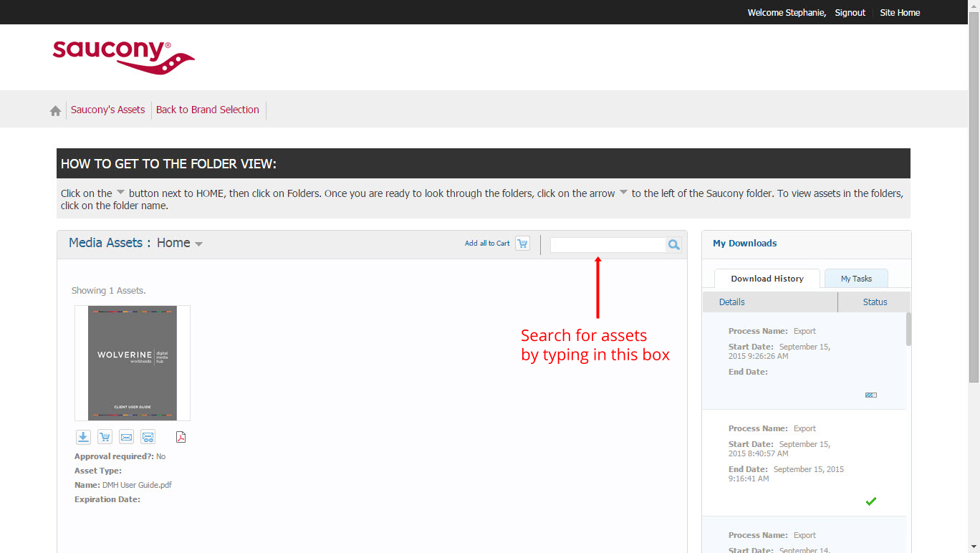Click the name text DMH User Guide.pdf
The width and height of the screenshot is (980, 553).
click(137, 485)
